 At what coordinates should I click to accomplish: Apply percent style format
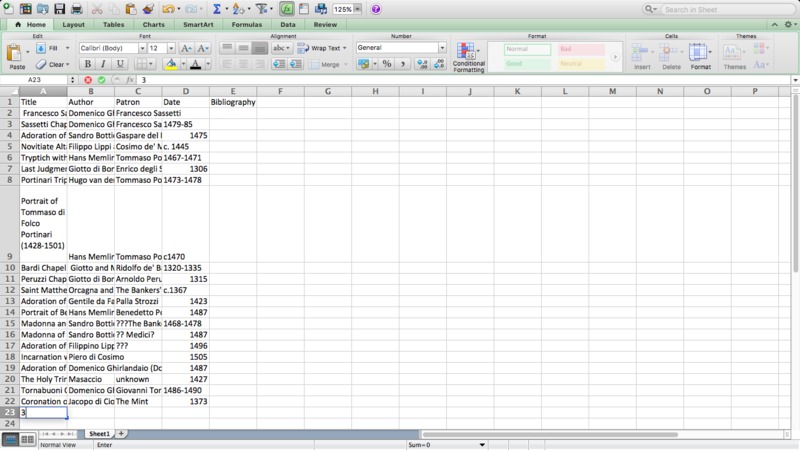(x=387, y=64)
